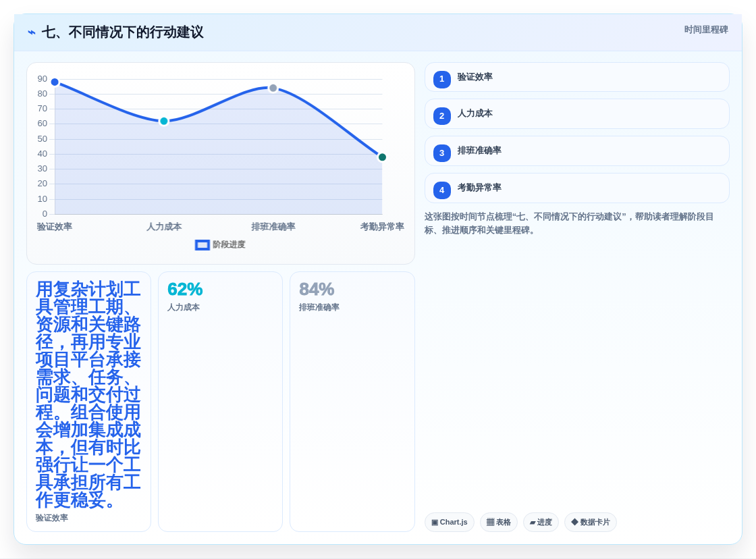The image size is (756, 559).
Task: Click the dark green point at 考勤异常率
Action: coord(382,157)
